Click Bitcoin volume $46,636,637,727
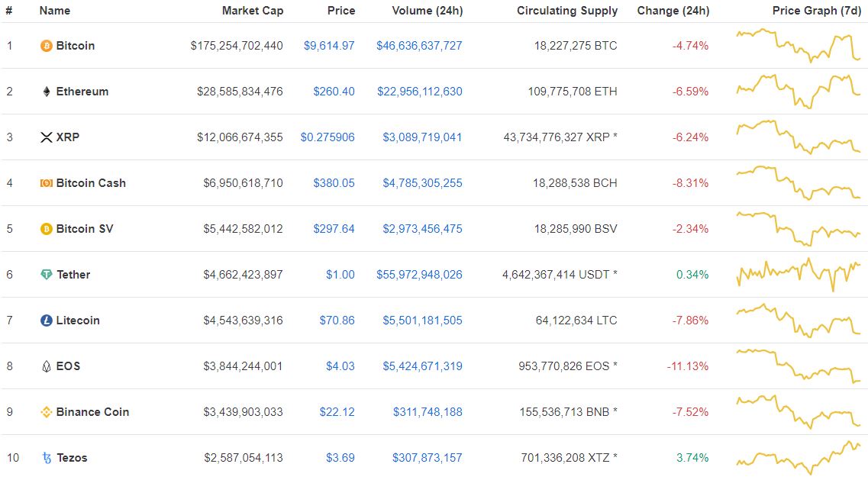 point(419,45)
